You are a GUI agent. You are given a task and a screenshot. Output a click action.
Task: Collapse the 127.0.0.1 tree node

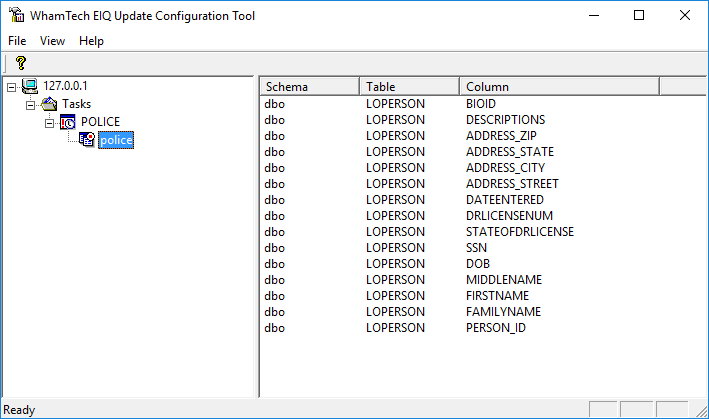pyautogui.click(x=11, y=87)
